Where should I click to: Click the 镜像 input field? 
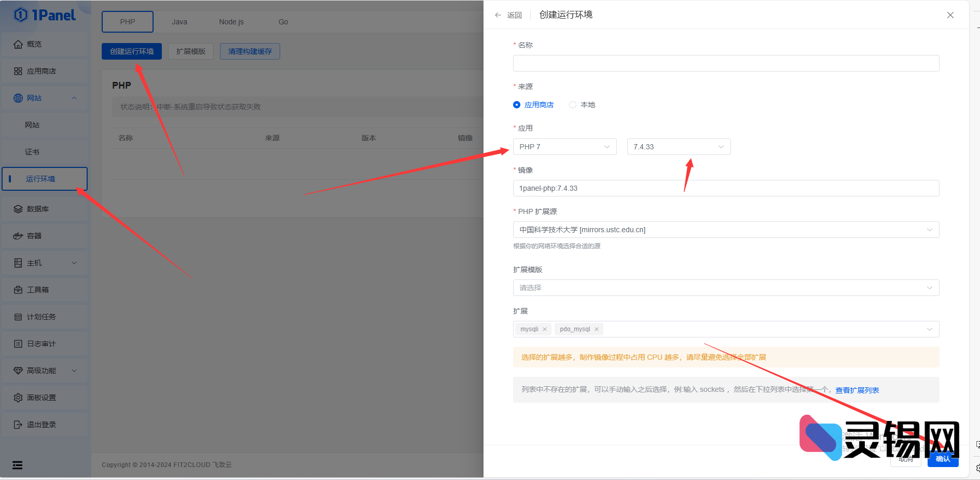click(726, 188)
